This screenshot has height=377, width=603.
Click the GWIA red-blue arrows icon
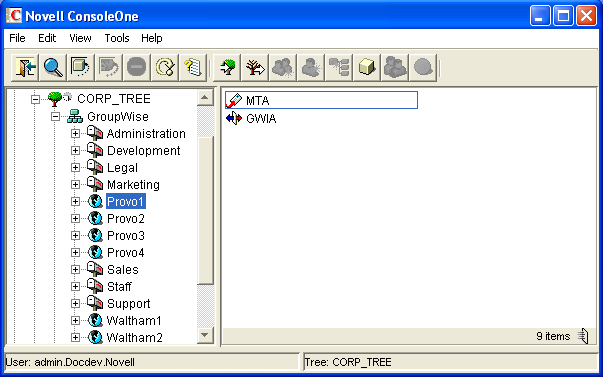(x=234, y=118)
